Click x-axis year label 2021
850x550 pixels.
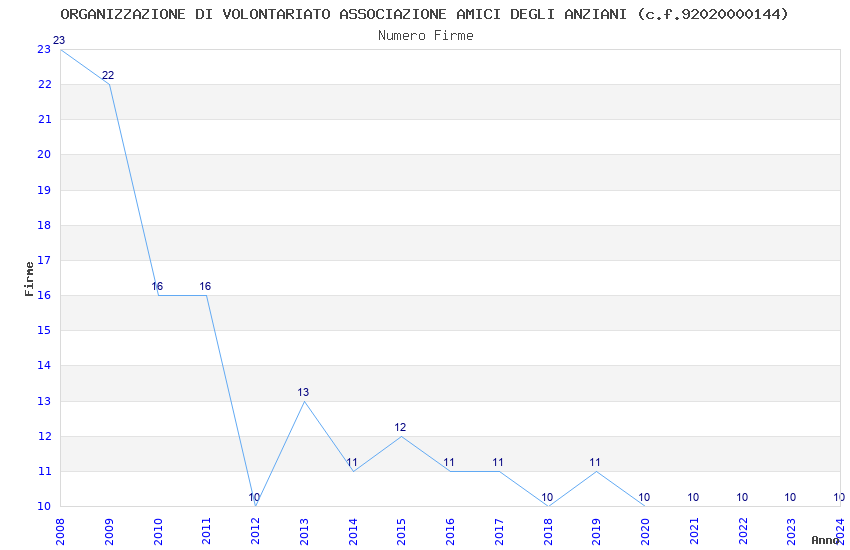pyautogui.click(x=694, y=531)
